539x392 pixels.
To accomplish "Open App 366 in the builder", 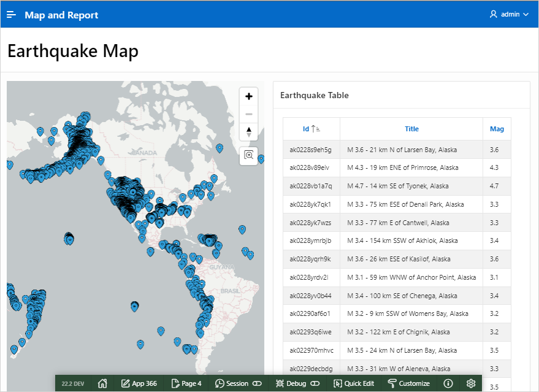I will (x=139, y=383).
